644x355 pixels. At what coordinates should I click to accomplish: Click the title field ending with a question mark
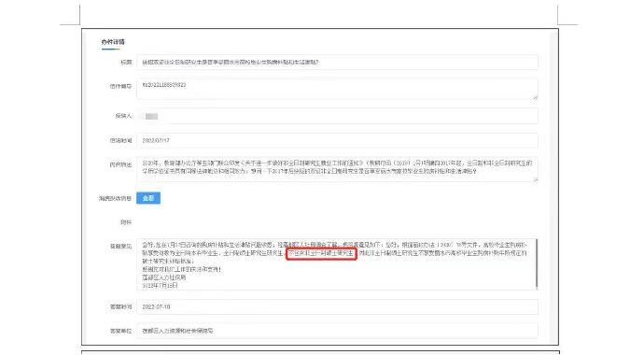337,62
